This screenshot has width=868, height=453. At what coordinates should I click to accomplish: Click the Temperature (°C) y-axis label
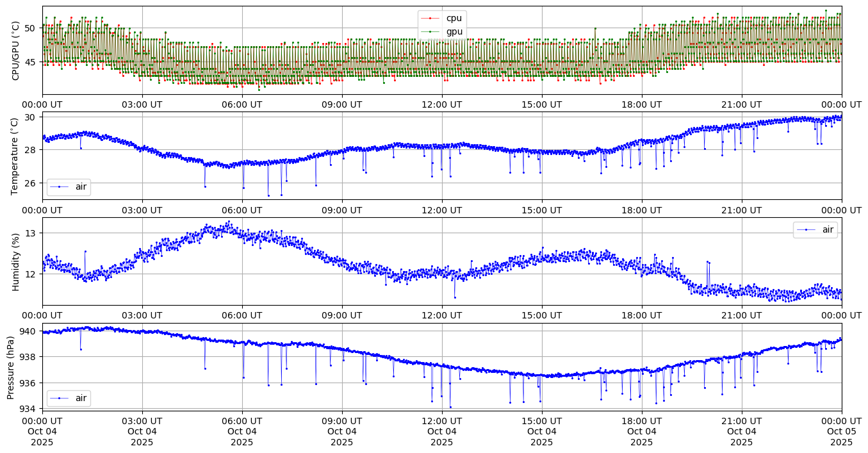pyautogui.click(x=15, y=156)
